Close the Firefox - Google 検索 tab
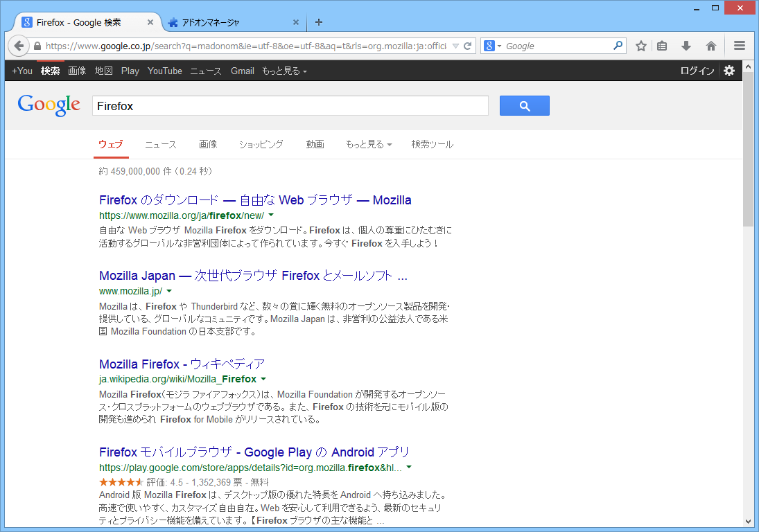 tap(150, 22)
